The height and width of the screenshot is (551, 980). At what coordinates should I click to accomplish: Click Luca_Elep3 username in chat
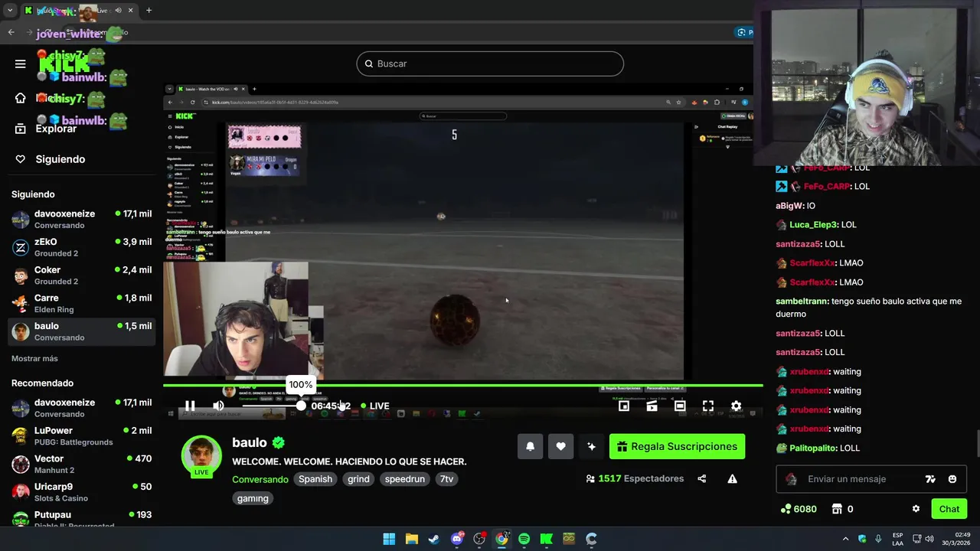814,225
